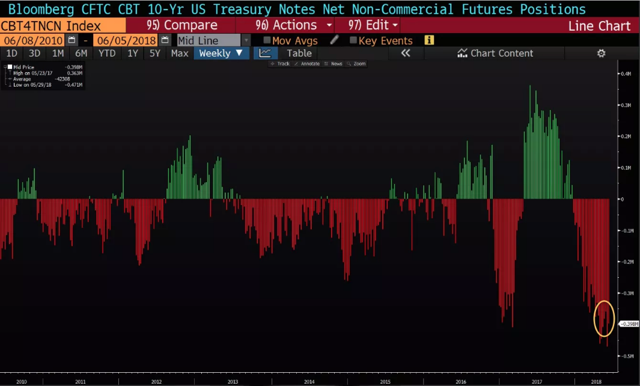Open the yellow info icon
Screen dimensions: 640x386
(x=429, y=40)
